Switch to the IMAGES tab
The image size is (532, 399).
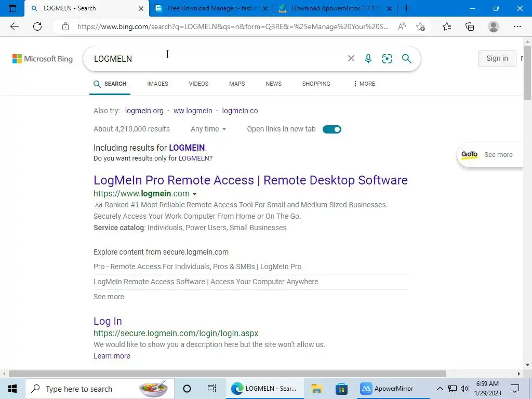(x=157, y=84)
